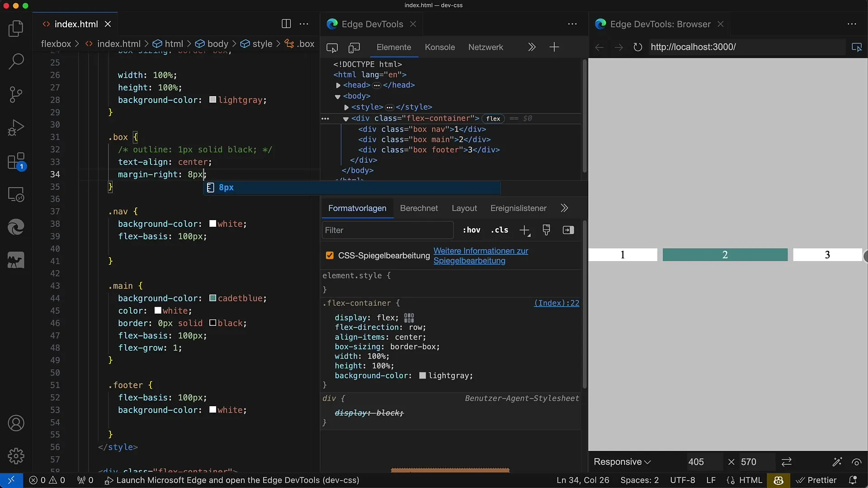Click the inspect icon next to URL bar
Viewport: 868px width, 488px height.
[x=856, y=47]
